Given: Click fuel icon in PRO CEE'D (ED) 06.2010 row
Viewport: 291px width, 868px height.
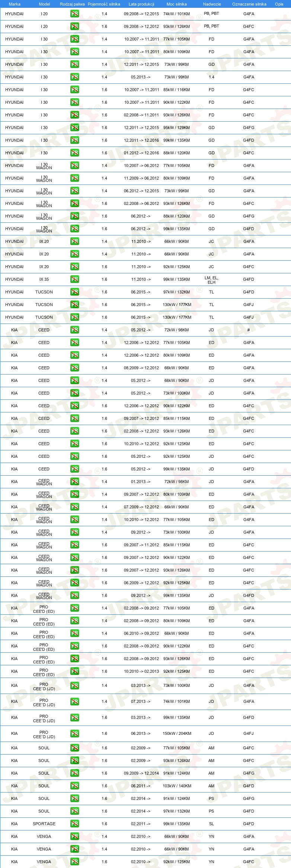Looking at the screenshot, I should coord(75,633).
